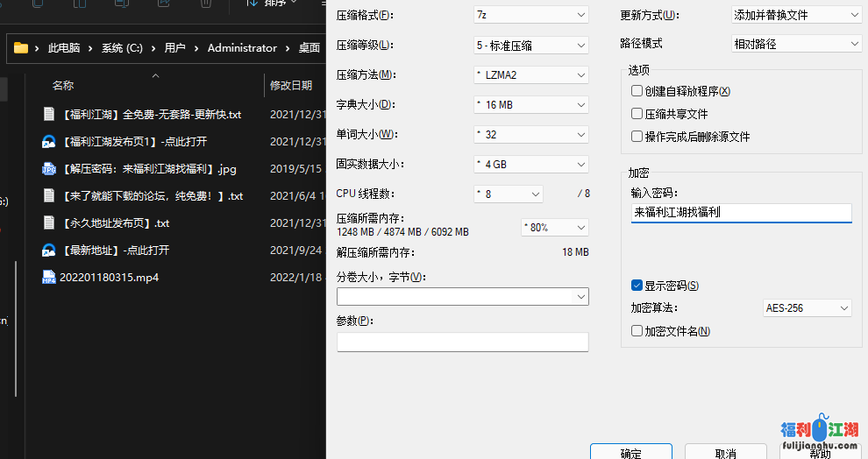Click the 【来了就能下载的论坛】 txt file icon

(49, 195)
